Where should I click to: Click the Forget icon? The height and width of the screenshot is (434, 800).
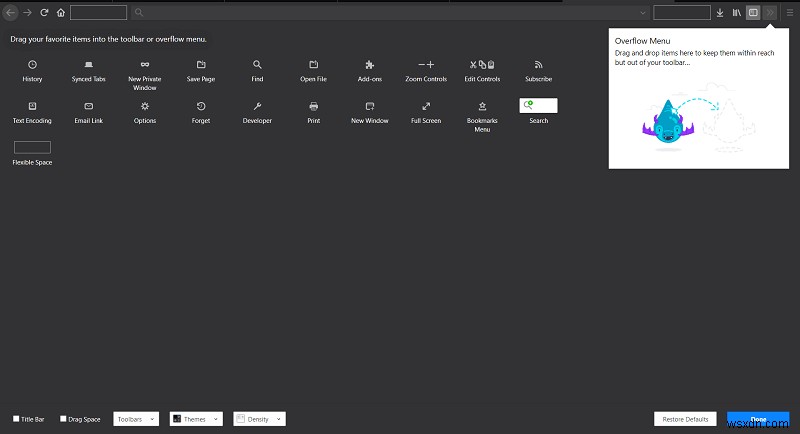pos(201,106)
